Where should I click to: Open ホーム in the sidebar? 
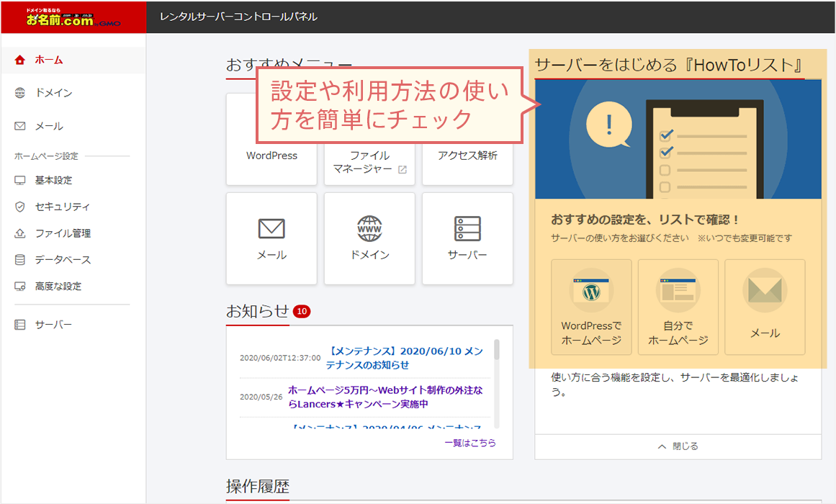[x=73, y=60]
